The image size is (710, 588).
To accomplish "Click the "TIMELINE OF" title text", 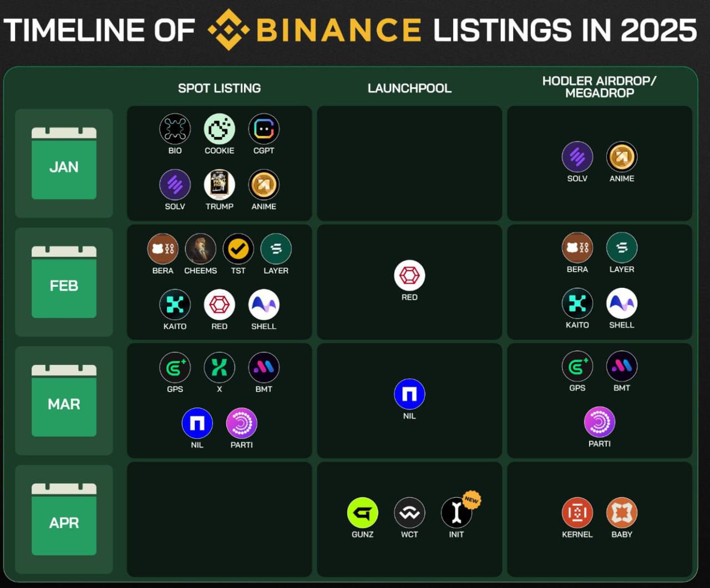I will [x=99, y=30].
